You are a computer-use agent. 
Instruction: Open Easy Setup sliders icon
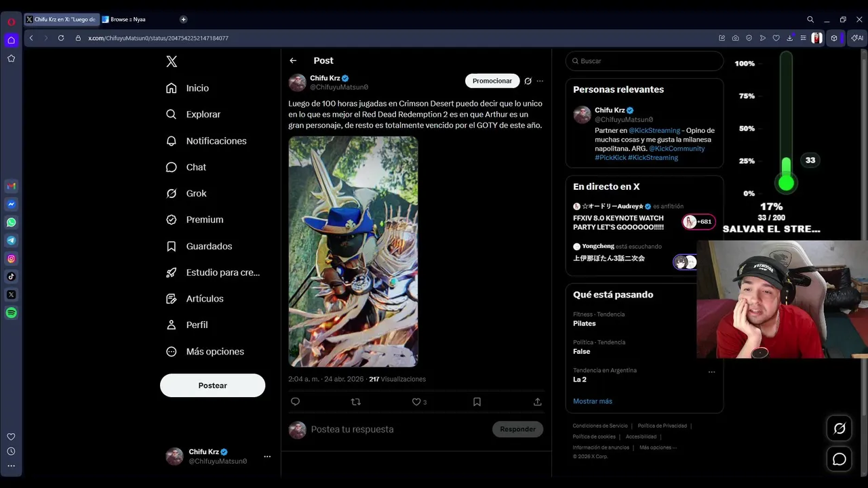coord(803,38)
